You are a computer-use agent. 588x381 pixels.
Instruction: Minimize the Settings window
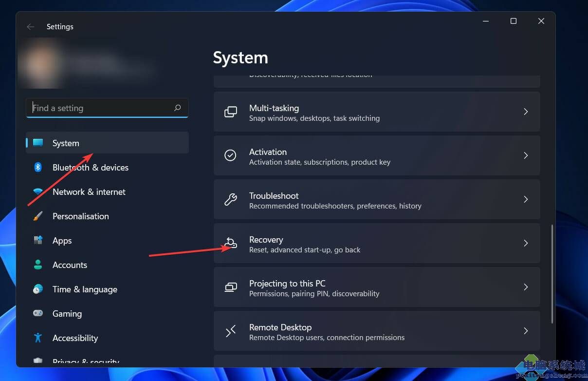(486, 21)
